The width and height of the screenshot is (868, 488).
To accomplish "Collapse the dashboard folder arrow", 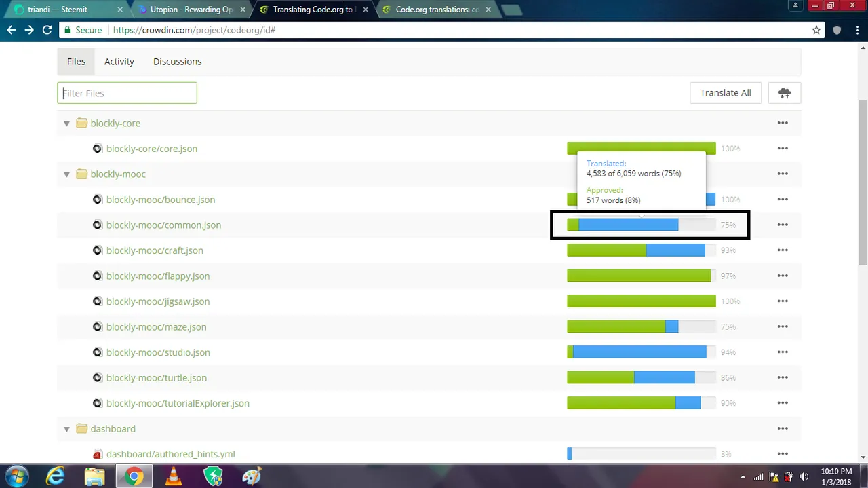I will point(66,429).
